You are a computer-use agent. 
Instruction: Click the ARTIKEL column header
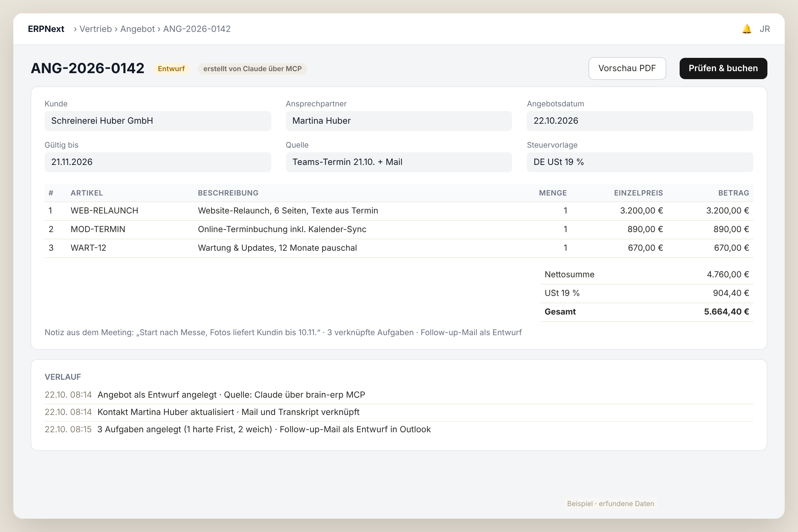(x=87, y=193)
